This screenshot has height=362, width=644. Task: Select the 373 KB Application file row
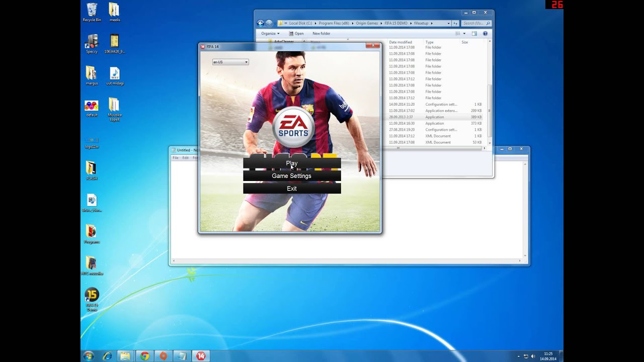pos(435,123)
